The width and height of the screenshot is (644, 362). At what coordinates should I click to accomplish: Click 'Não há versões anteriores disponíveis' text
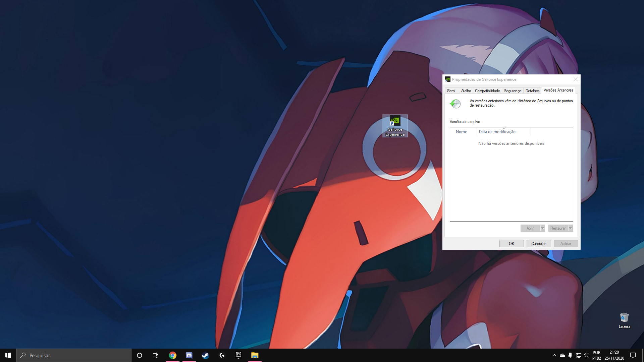tap(511, 143)
